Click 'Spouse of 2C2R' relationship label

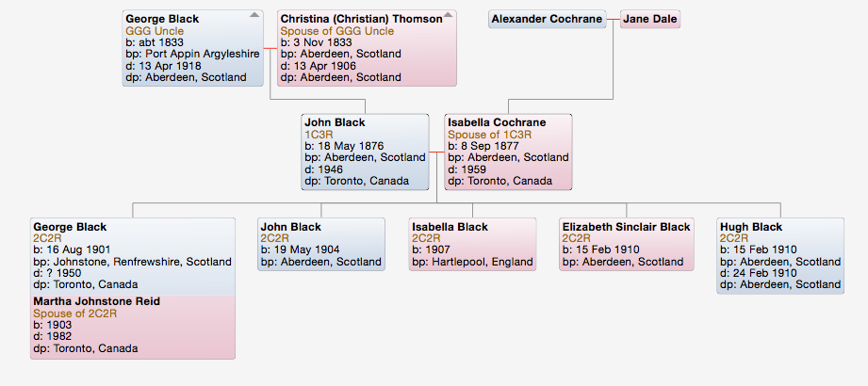[x=73, y=313]
